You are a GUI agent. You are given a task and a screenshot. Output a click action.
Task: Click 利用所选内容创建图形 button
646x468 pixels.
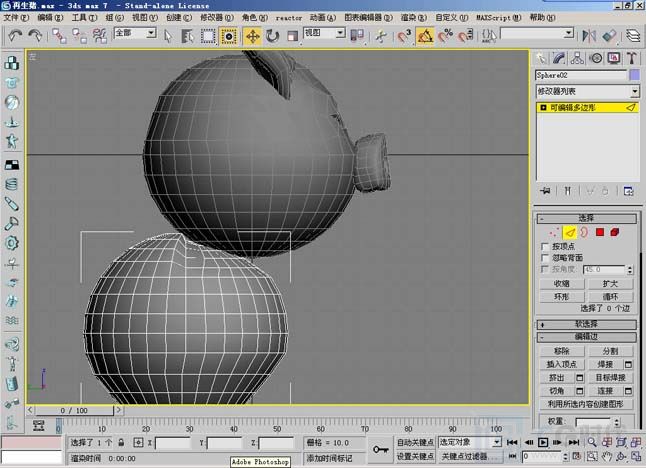point(586,404)
